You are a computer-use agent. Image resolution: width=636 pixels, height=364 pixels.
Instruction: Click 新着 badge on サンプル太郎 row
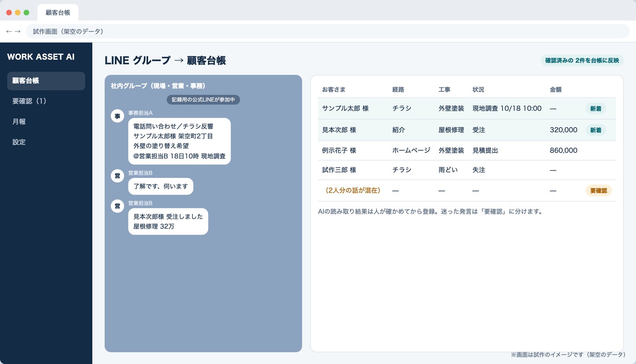tap(595, 108)
